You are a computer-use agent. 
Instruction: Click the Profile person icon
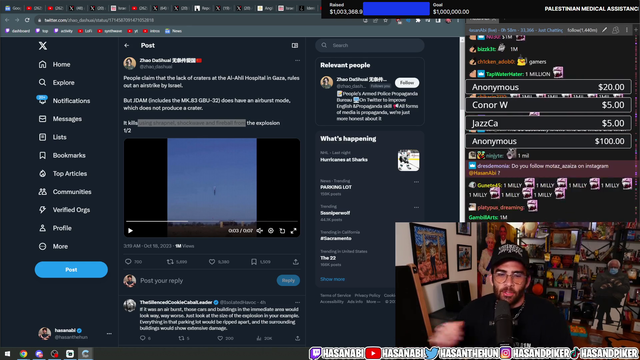[x=42, y=228]
